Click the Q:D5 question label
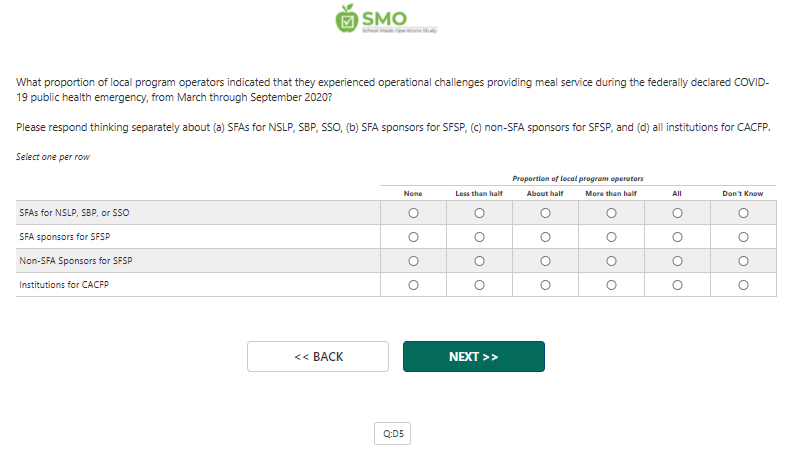Screen dimensions: 792x457 coord(393,433)
